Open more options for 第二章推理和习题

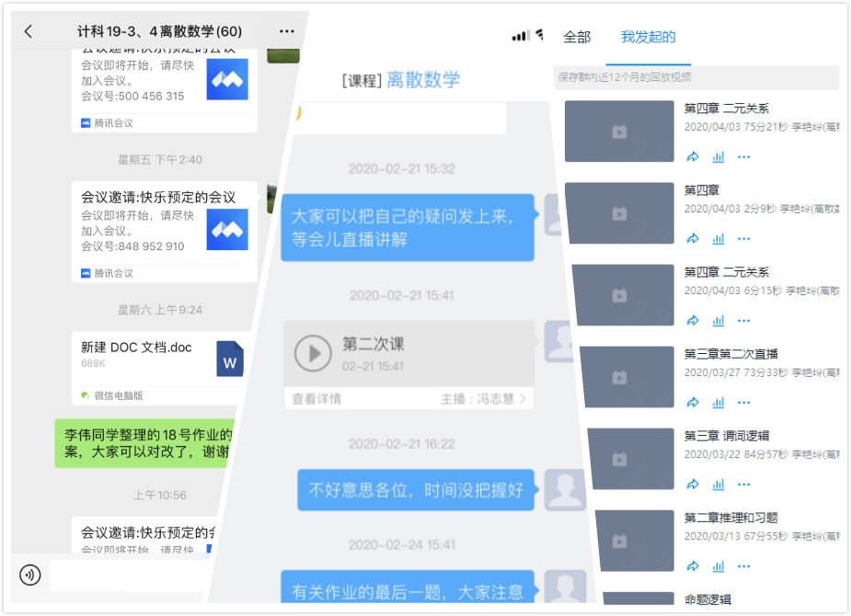(743, 566)
